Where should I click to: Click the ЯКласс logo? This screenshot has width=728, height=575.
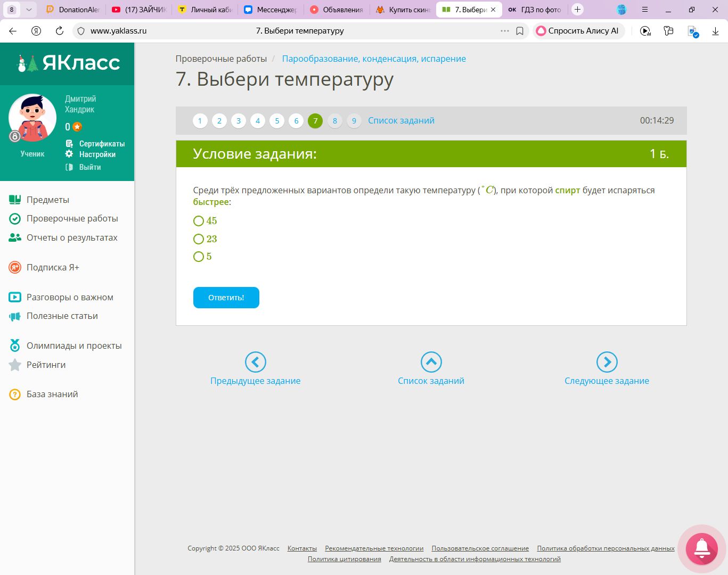click(x=68, y=63)
